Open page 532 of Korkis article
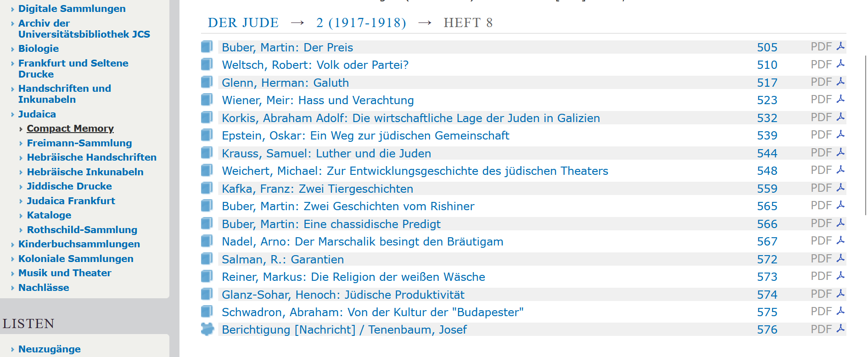The height and width of the screenshot is (357, 868). [767, 118]
